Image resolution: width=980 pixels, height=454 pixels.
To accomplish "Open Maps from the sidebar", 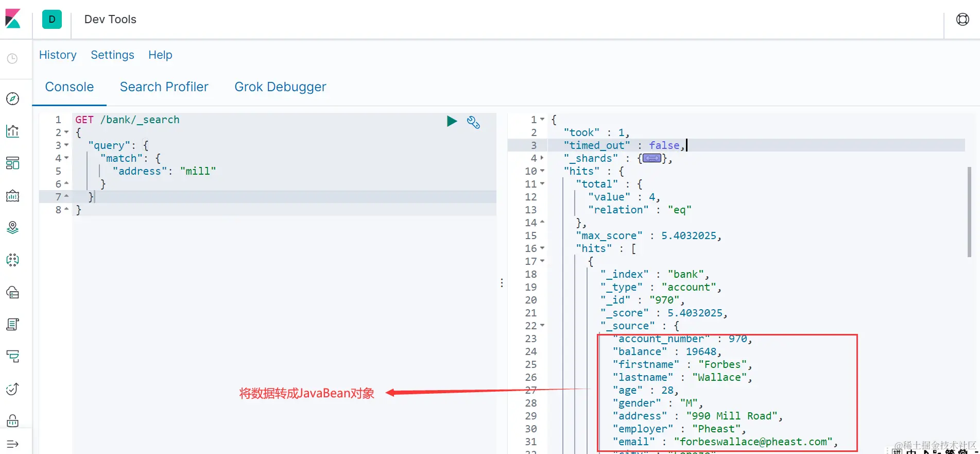I will click(x=13, y=227).
